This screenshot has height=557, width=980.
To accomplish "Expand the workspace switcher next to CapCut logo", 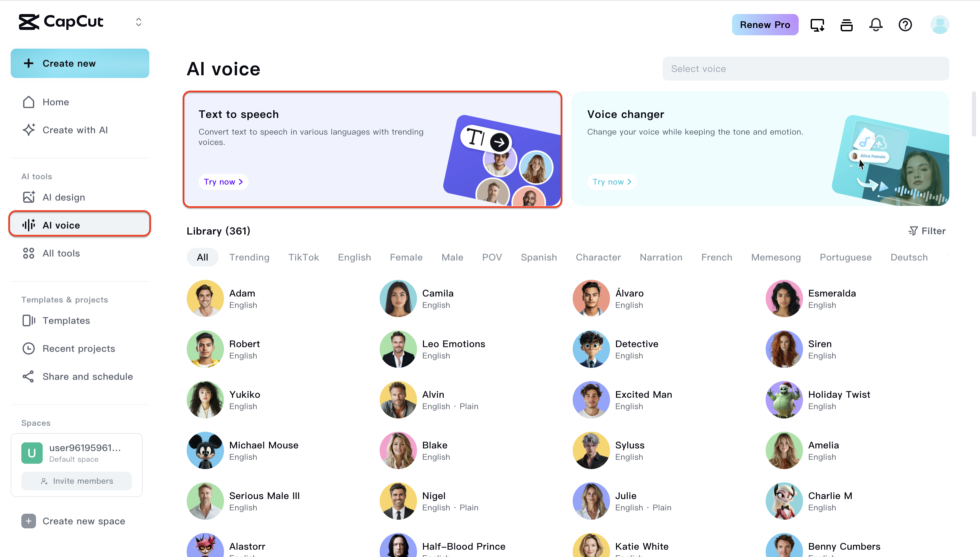I will pyautogui.click(x=139, y=22).
